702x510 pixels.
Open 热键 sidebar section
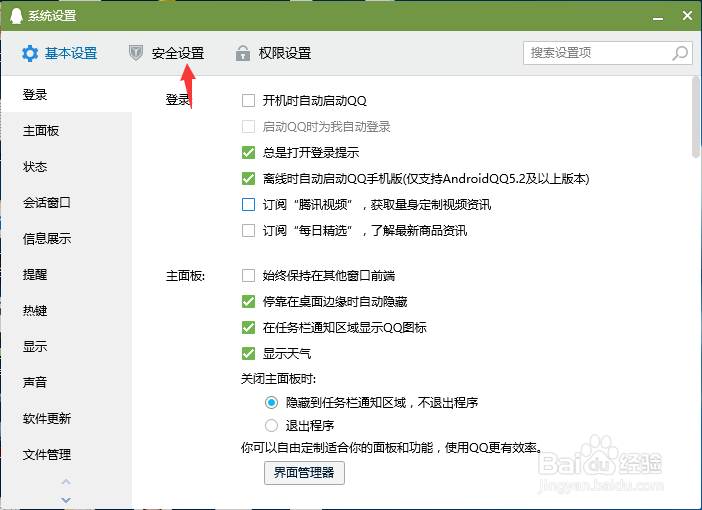[x=66, y=310]
